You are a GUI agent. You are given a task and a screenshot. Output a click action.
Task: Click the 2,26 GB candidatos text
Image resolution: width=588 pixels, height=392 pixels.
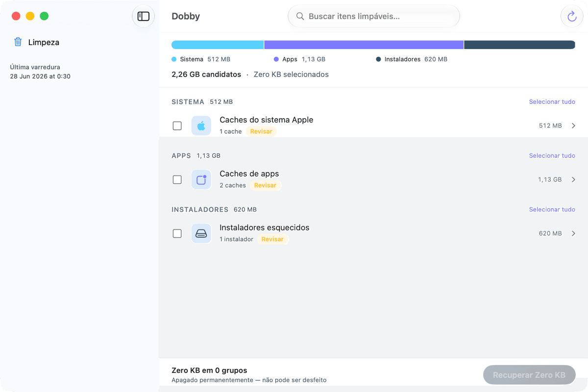[x=206, y=74]
